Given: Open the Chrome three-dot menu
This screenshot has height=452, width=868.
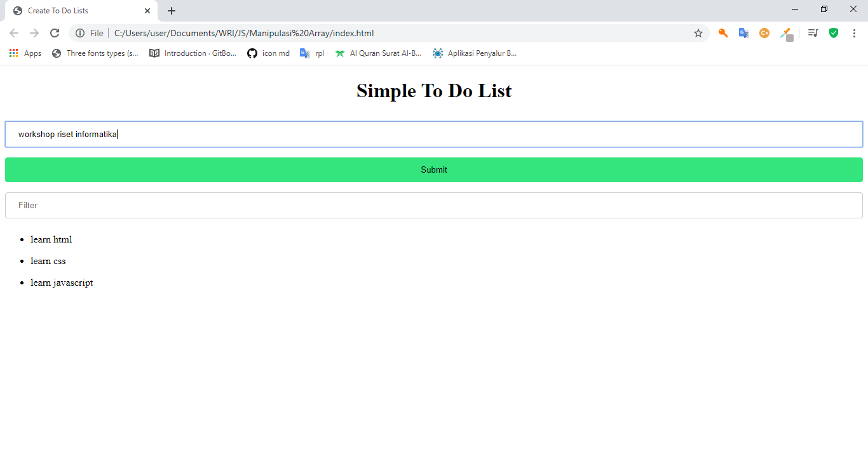Looking at the screenshot, I should point(854,33).
